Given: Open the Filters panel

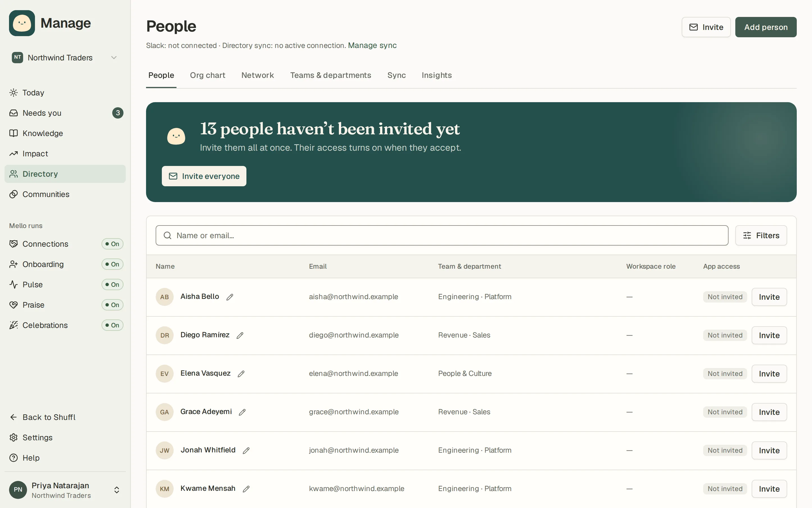Looking at the screenshot, I should coord(761,236).
